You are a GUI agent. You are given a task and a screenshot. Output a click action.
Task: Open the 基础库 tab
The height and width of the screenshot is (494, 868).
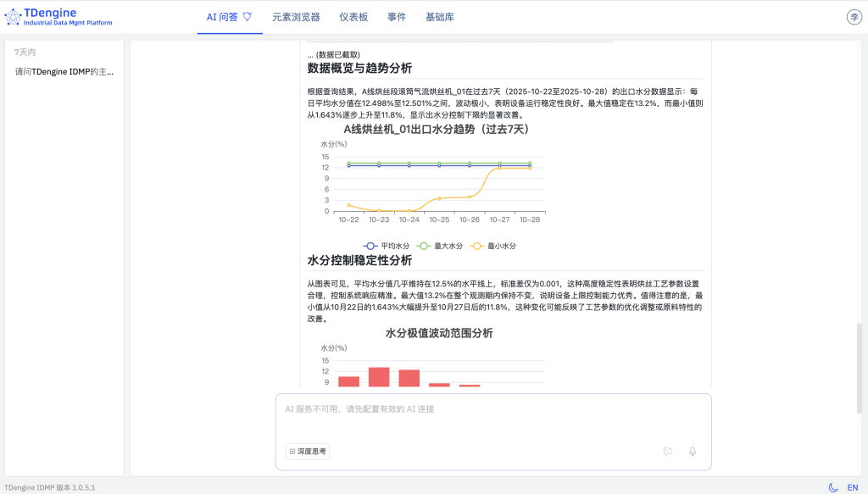pos(439,16)
